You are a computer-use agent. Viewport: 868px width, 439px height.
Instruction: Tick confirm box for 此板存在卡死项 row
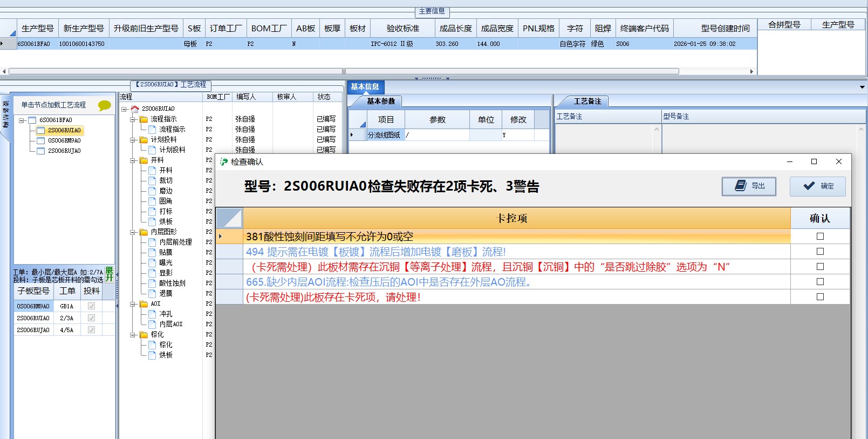coord(820,297)
